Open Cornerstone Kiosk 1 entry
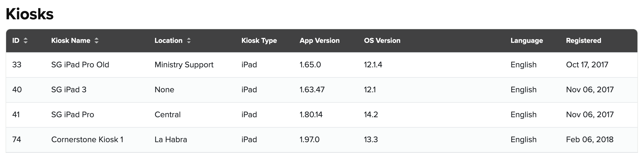The width and height of the screenshot is (644, 153). click(x=87, y=140)
